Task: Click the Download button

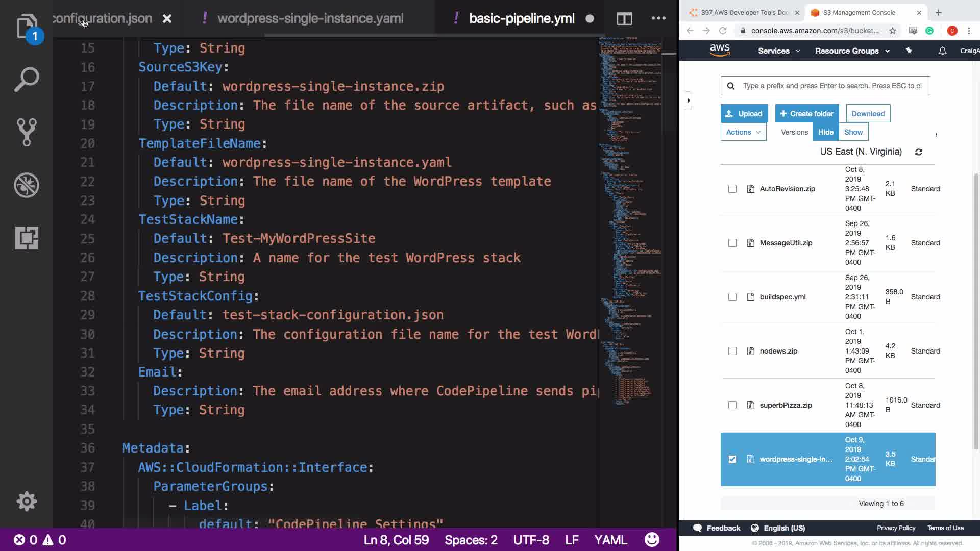Action: pos(868,114)
